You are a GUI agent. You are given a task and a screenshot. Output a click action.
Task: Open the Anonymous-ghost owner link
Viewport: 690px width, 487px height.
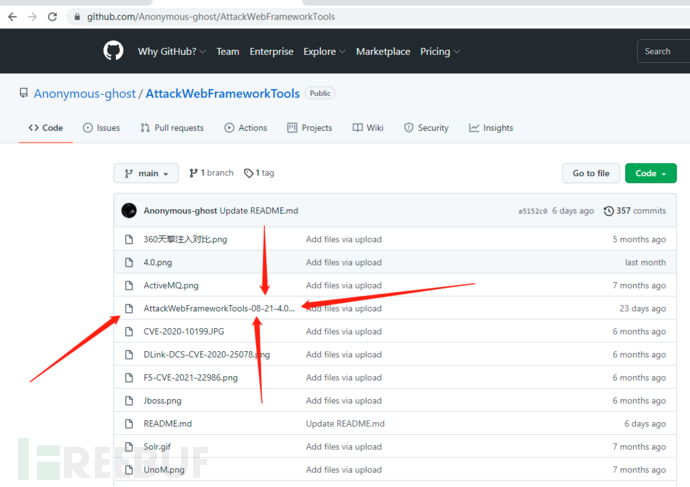(84, 94)
